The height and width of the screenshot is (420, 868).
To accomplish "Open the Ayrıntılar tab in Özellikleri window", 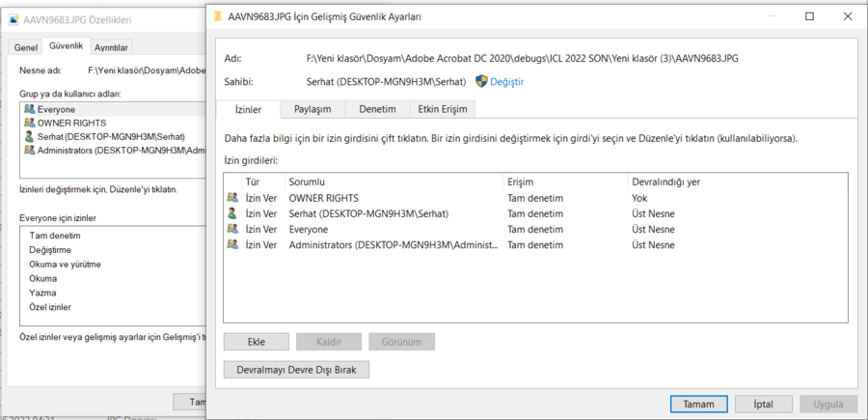I will (x=111, y=47).
